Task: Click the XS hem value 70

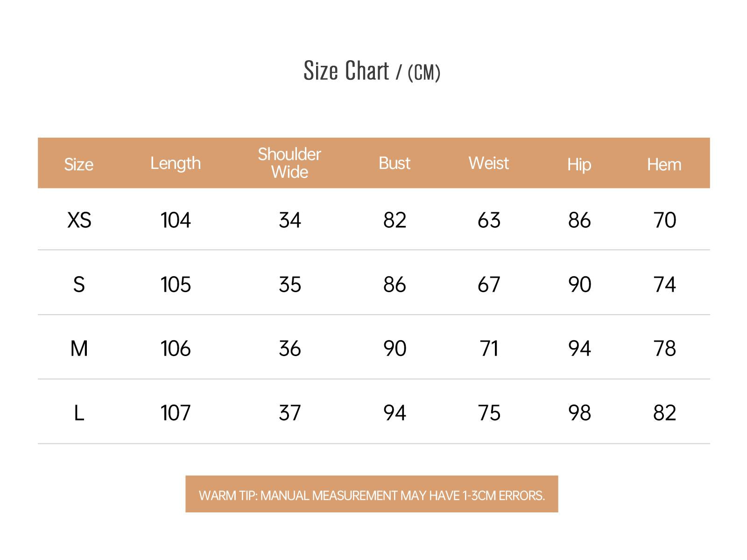Action: (x=664, y=220)
